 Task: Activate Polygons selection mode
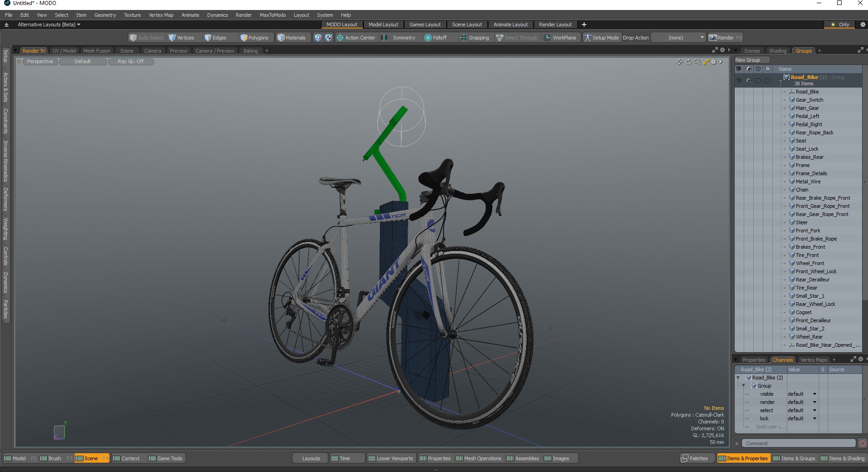[x=255, y=38]
